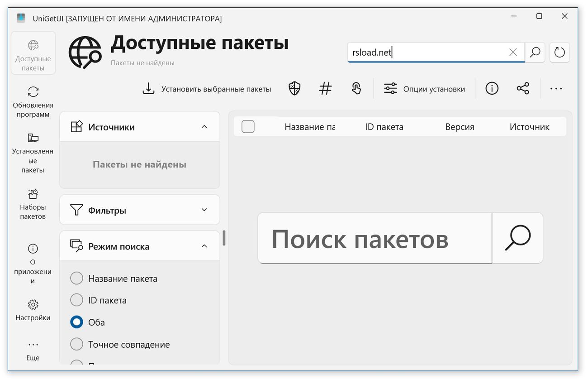Viewport: 588px width, 379px height.
Task: Open the share packages icon
Action: click(523, 88)
